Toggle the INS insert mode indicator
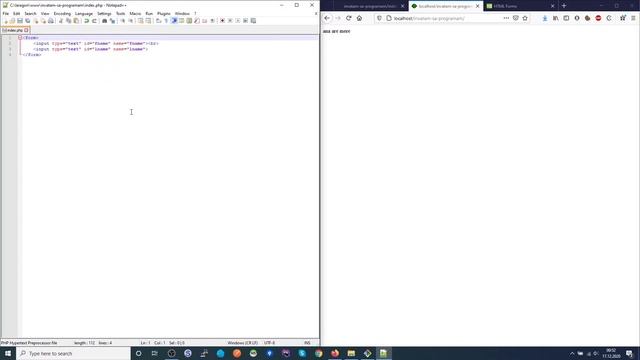 pos(307,343)
